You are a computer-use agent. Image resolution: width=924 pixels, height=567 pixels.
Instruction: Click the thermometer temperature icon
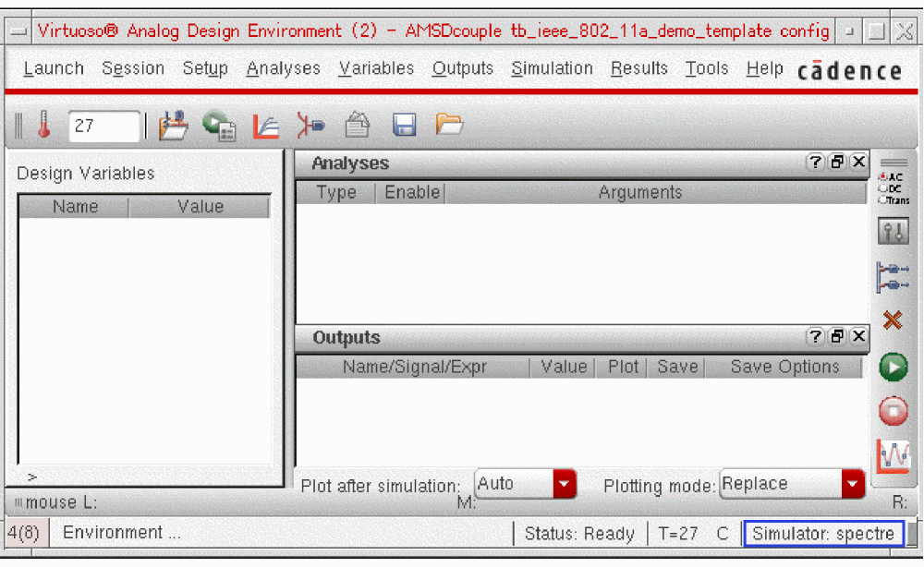pos(44,126)
